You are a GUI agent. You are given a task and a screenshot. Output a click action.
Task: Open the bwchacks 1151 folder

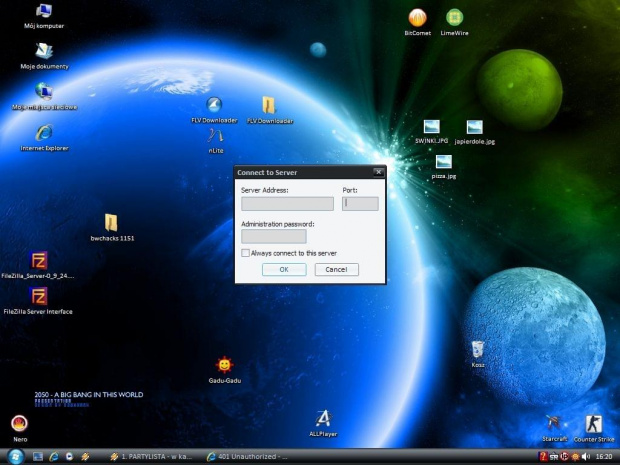(111, 223)
